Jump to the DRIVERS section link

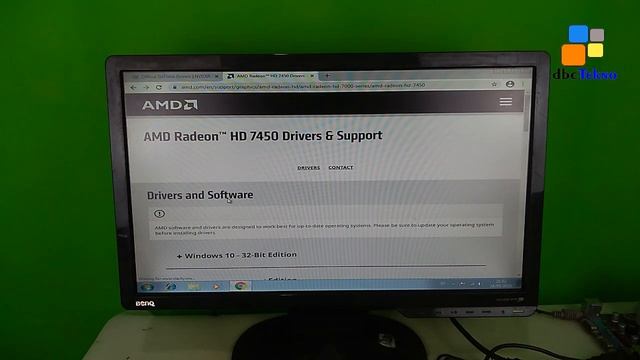click(309, 168)
